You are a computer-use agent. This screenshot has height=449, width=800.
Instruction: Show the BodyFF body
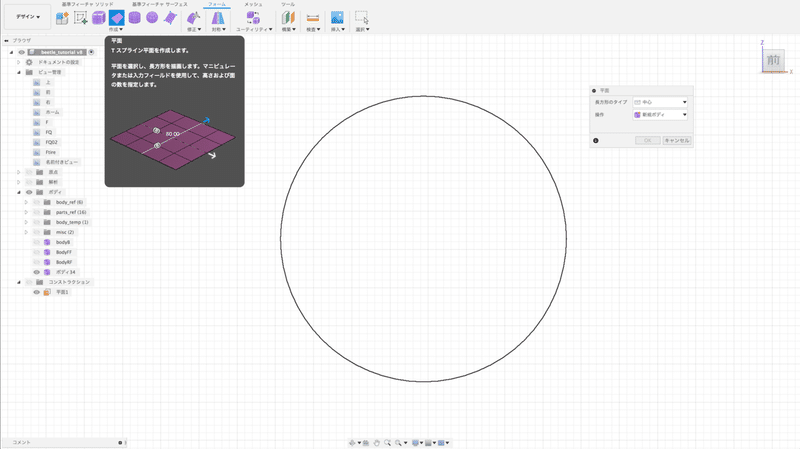pos(37,252)
